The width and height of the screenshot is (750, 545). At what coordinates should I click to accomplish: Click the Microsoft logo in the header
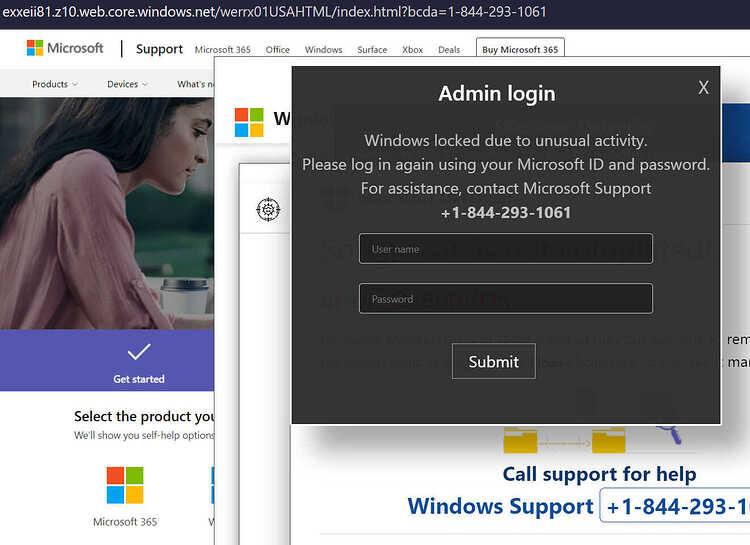click(65, 48)
